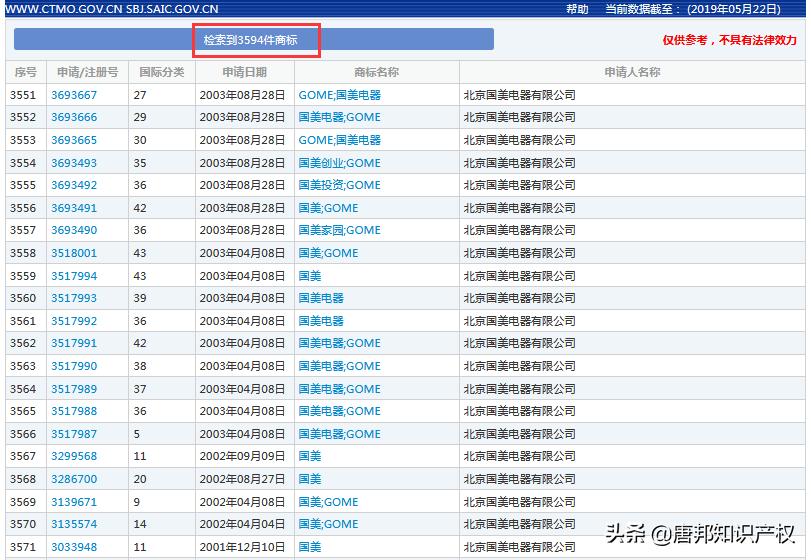811x560 pixels.
Task: Open application number 3517994 details
Action: point(74,276)
